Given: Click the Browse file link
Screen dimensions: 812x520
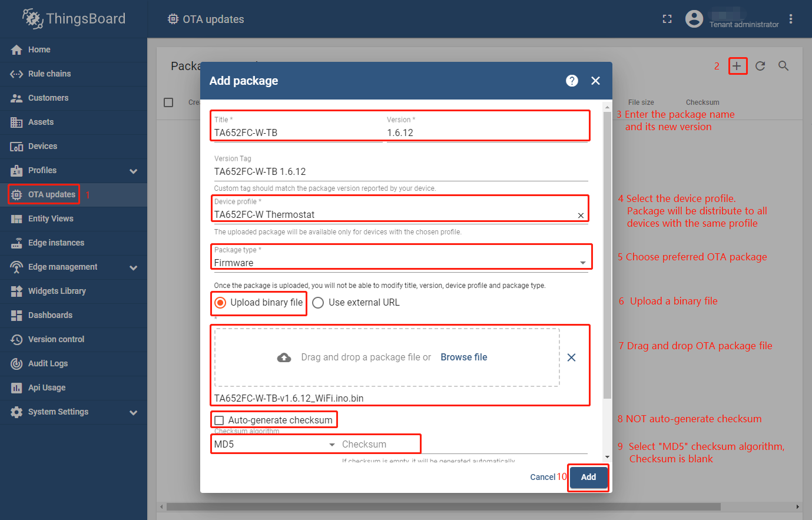Looking at the screenshot, I should point(464,357).
